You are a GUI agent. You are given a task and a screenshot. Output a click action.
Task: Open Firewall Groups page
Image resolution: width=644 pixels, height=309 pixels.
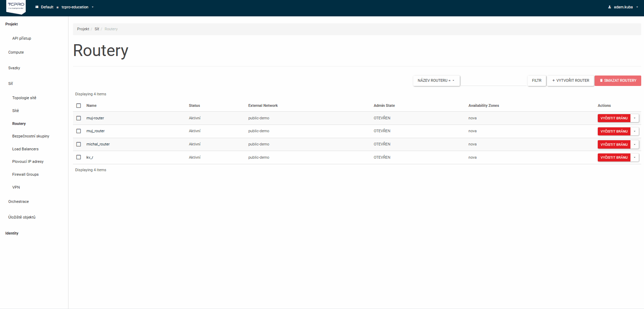[25, 174]
